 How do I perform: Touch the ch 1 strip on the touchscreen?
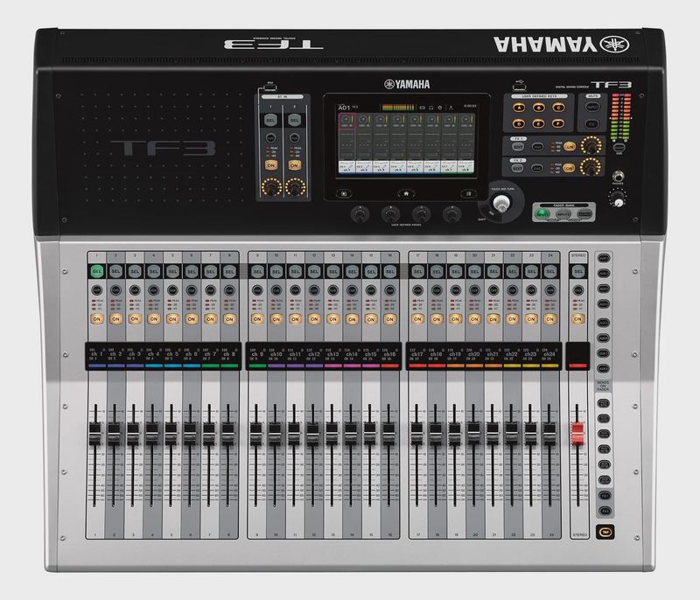click(346, 143)
